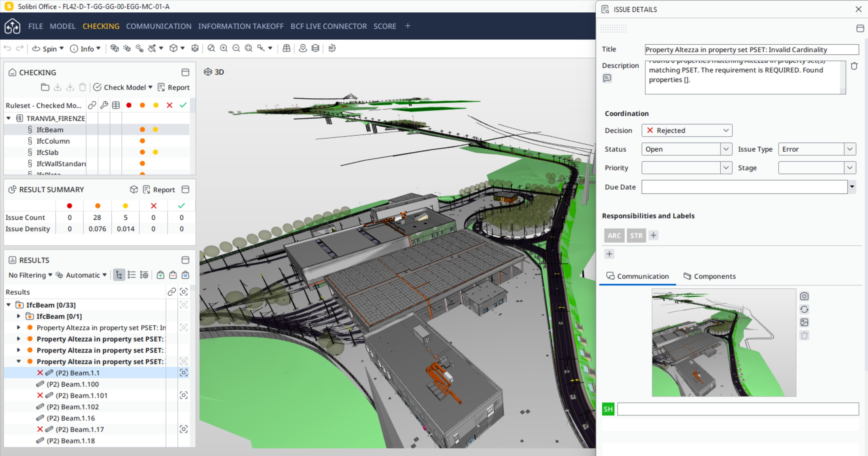
Task: Open the COMMUNICATION menu tab
Action: [158, 26]
